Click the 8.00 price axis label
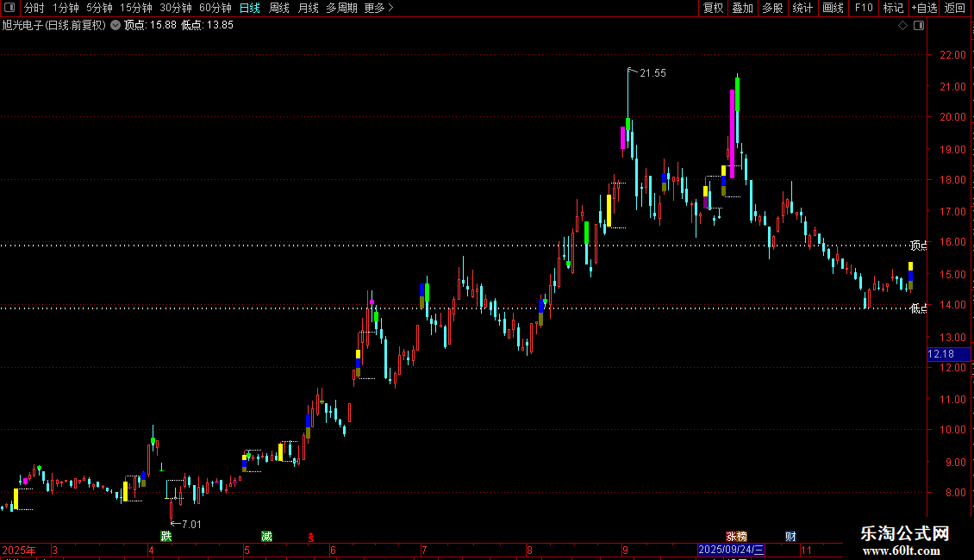Image resolution: width=974 pixels, height=560 pixels. tap(956, 492)
